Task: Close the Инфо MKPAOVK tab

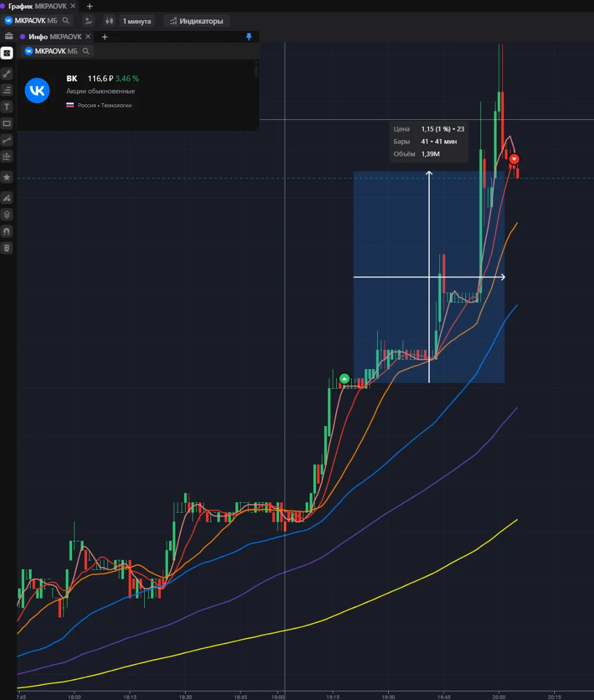Action: (88, 36)
